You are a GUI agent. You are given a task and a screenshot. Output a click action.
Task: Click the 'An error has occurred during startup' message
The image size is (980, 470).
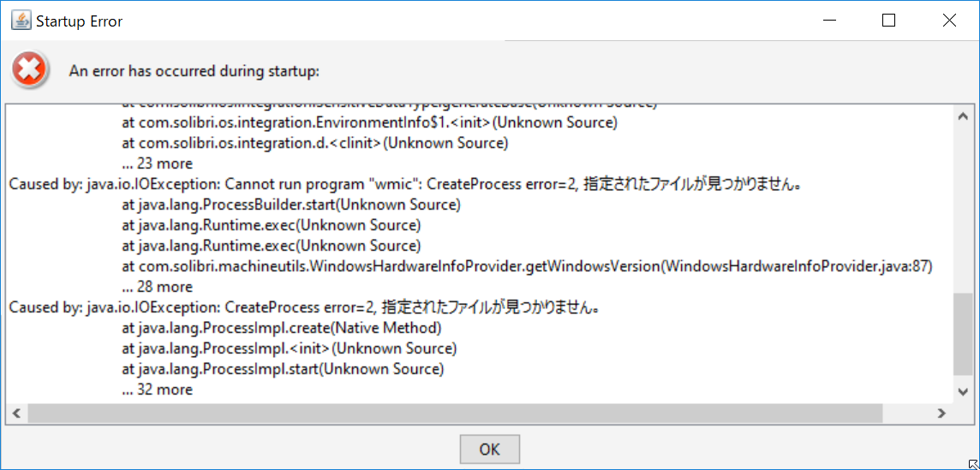[x=194, y=71]
